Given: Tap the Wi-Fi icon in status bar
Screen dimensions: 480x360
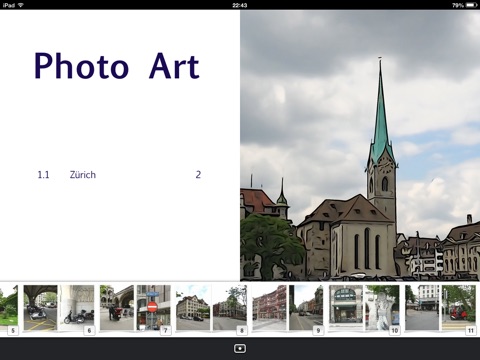Looking at the screenshot, I should [21, 5].
